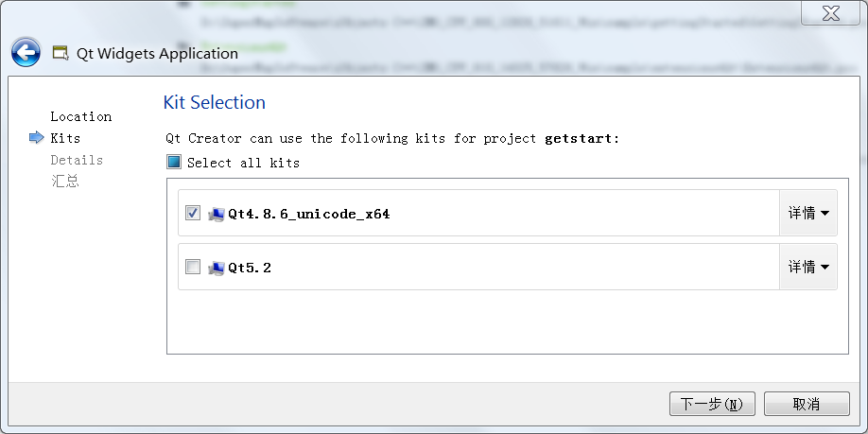The width and height of the screenshot is (868, 434).
Task: Click the monitor icon beside Qt4.8.6_unicode_x64
Action: click(x=216, y=214)
